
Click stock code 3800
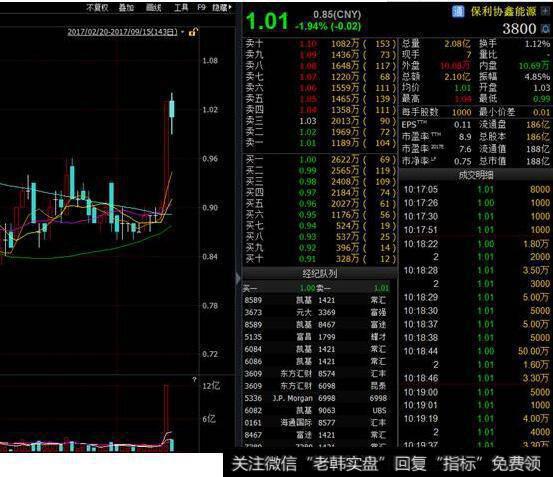point(519,29)
